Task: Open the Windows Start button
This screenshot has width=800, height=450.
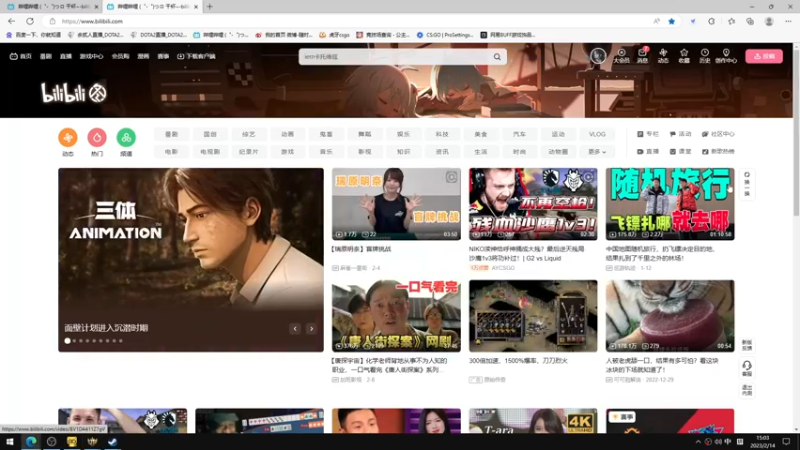Action: pos(10,442)
